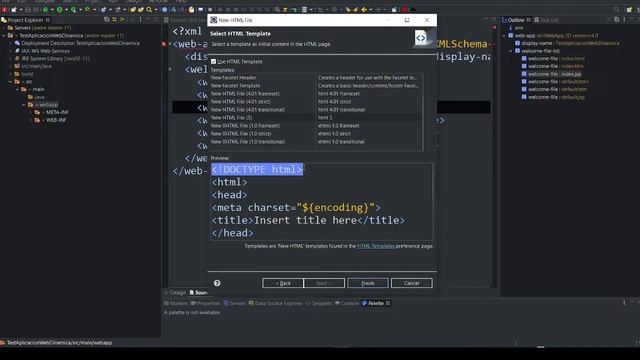Click the Collapse All icon in Project Explorer
Screen dimensions: 640x360
click(107, 20)
